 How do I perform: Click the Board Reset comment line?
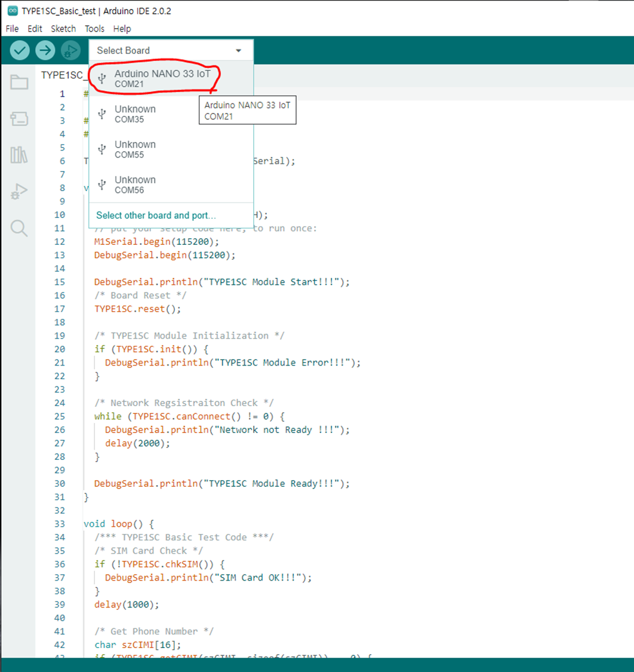(140, 295)
